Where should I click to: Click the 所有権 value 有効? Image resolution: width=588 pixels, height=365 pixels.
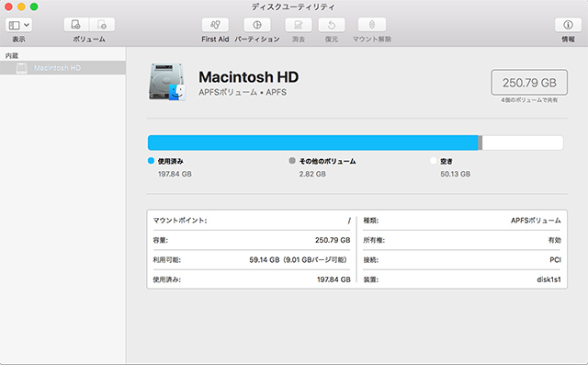(555, 240)
